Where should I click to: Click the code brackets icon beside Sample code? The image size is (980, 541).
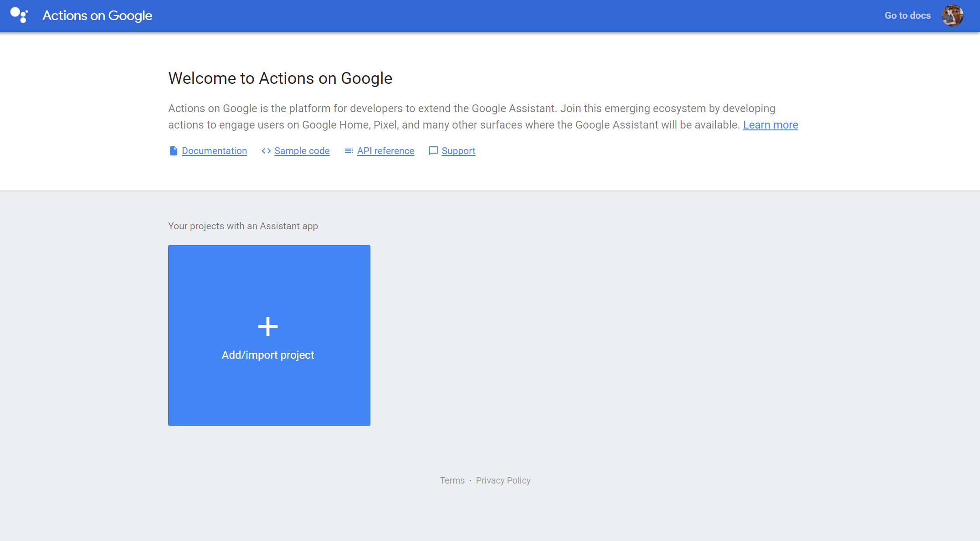click(x=266, y=150)
